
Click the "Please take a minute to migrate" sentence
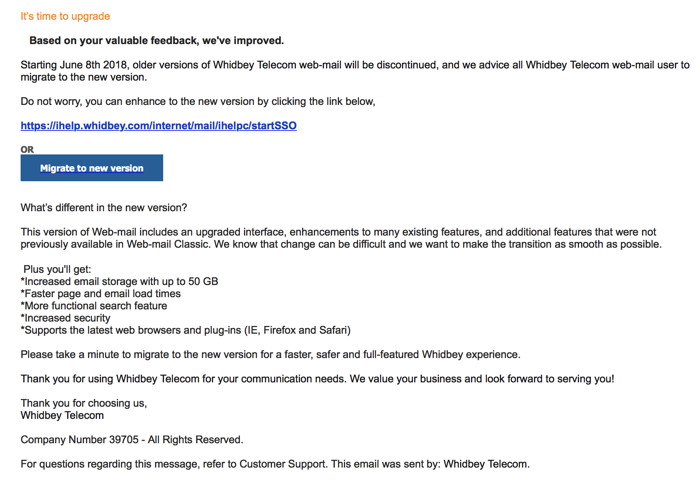pyautogui.click(x=270, y=355)
